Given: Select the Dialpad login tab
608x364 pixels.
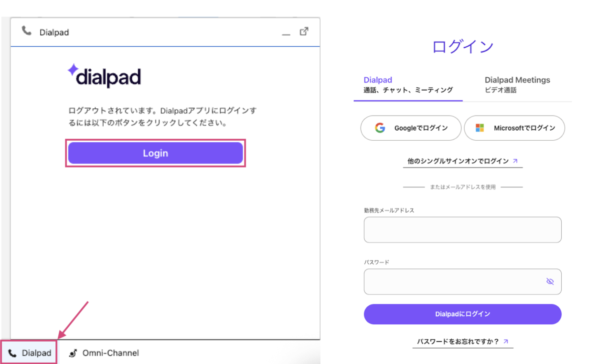Looking at the screenshot, I should pyautogui.click(x=408, y=84).
